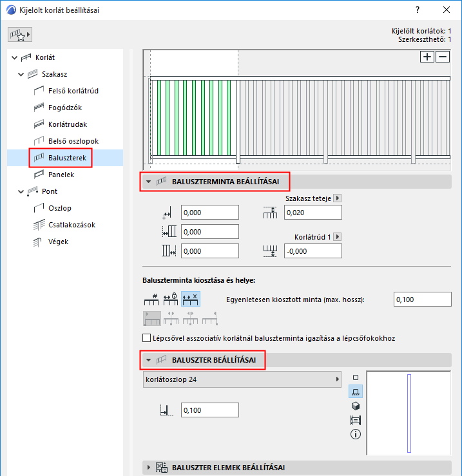Click the baluster preview thumbnail
Screen dimensions: 462x476
click(409, 413)
